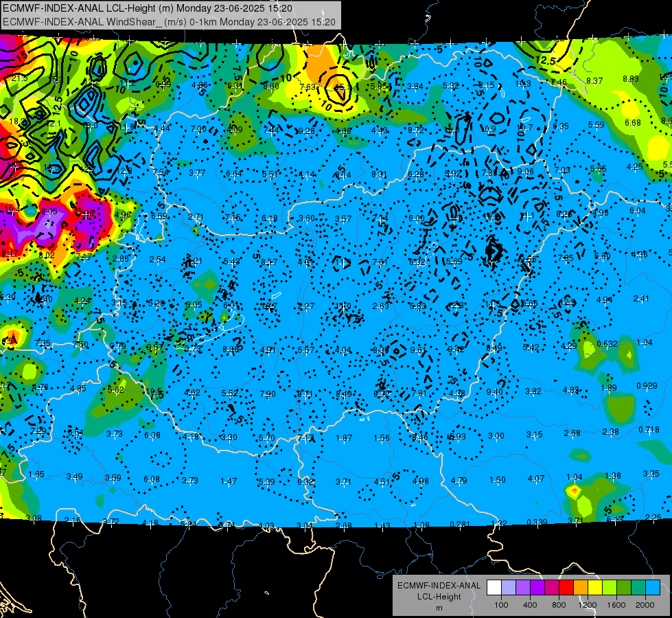Click the grid value '3.00'
The image size is (672, 618).
[x=496, y=436]
